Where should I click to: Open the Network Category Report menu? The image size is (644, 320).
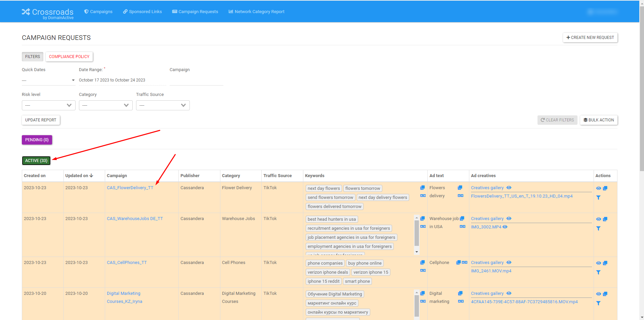[256, 11]
